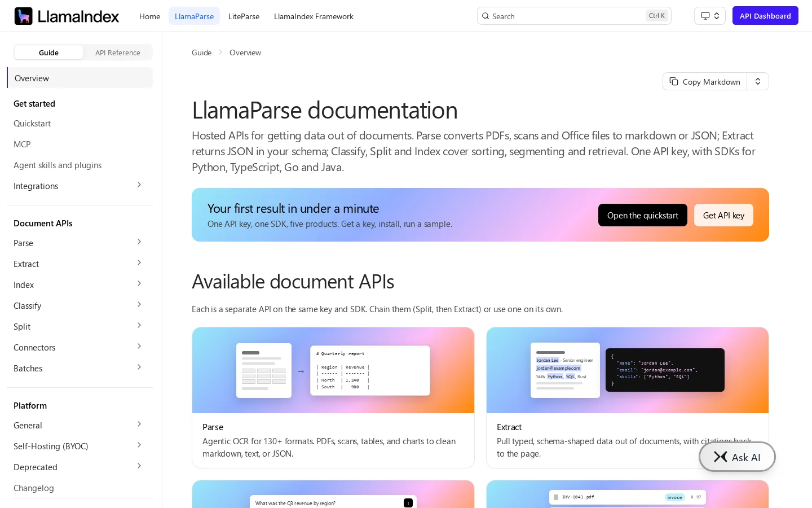
Task: Click the search magnifier icon
Action: pyautogui.click(x=485, y=16)
